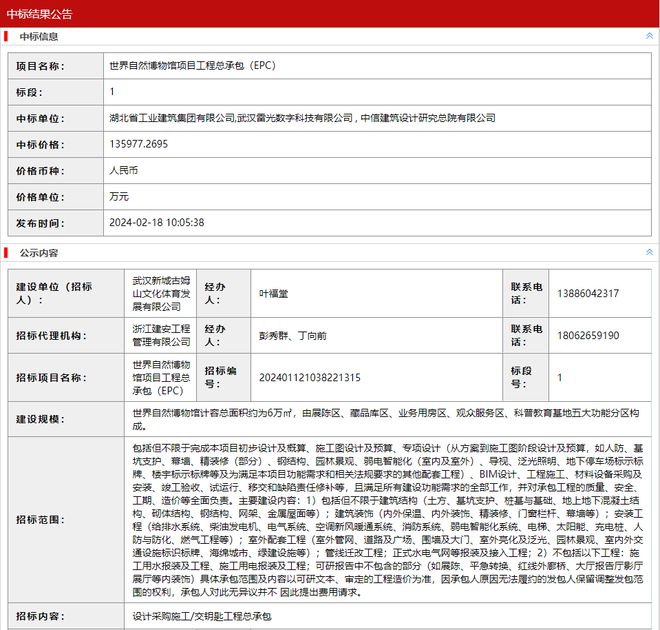
Task: Select the bid price 135977.2695
Action: (x=138, y=144)
